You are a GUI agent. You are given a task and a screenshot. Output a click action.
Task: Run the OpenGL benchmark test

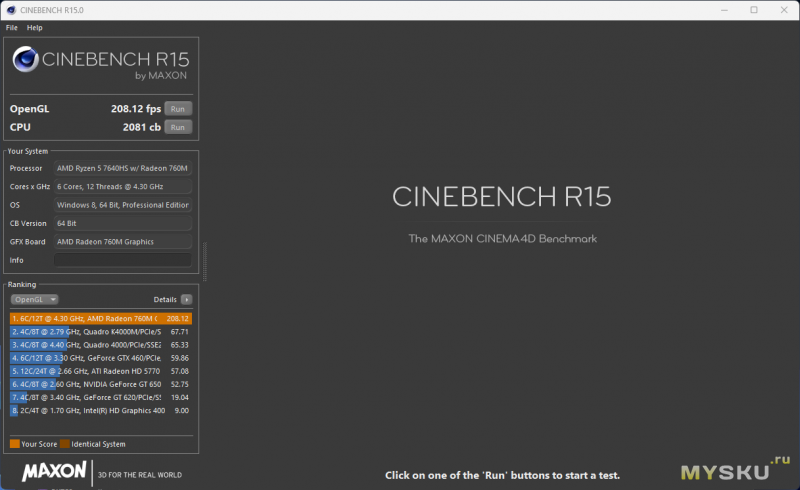coord(178,109)
